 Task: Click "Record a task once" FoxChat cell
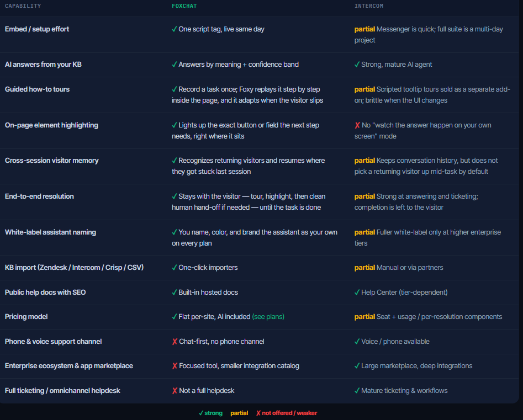(x=247, y=95)
